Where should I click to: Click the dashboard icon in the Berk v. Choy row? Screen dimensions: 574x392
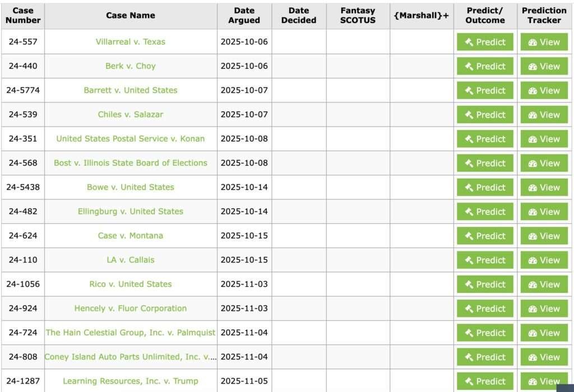[x=533, y=67]
